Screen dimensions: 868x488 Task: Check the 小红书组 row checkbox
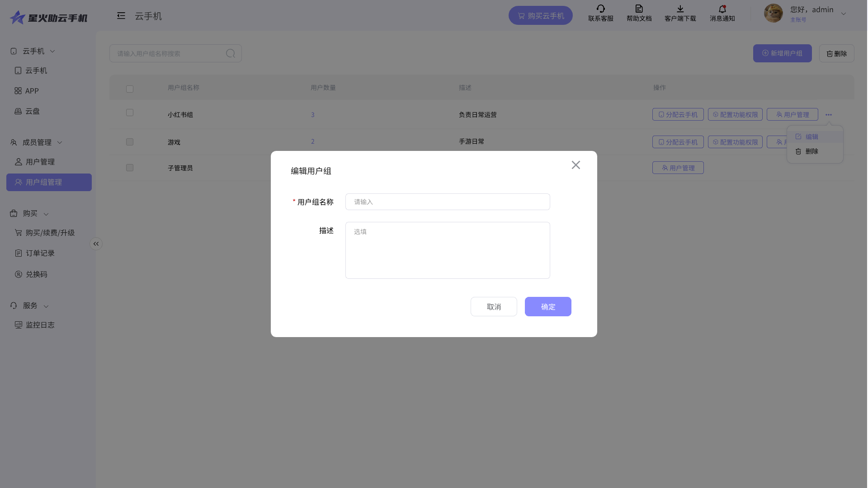click(130, 113)
